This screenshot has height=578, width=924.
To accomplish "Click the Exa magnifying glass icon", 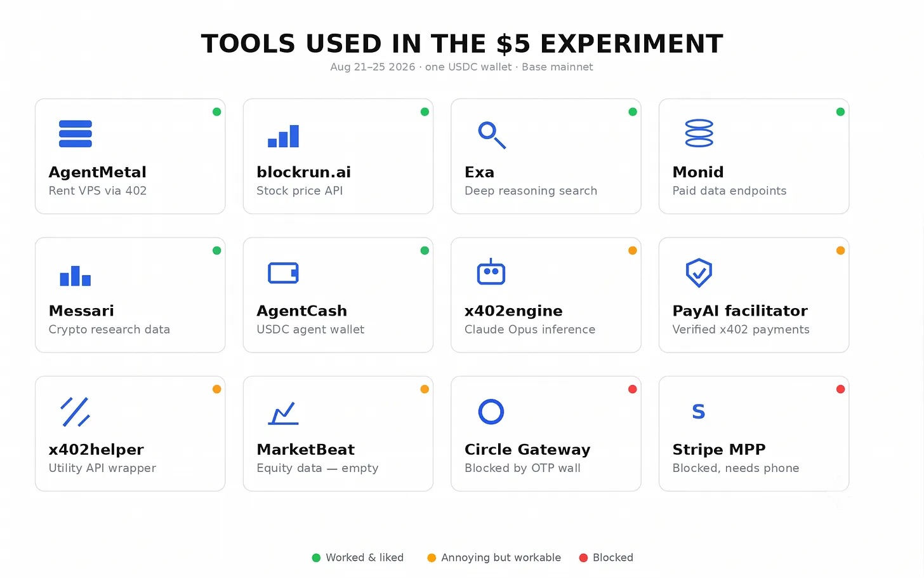I will [x=492, y=135].
